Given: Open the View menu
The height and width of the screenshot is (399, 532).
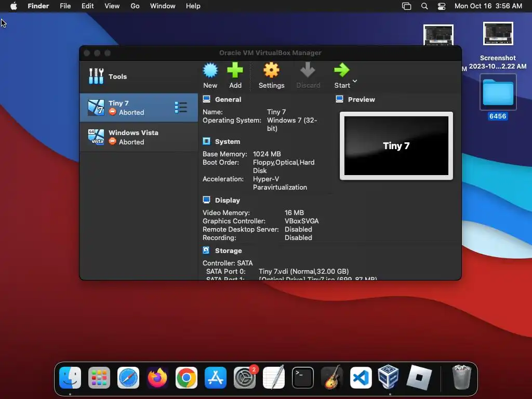Looking at the screenshot, I should click(112, 6).
